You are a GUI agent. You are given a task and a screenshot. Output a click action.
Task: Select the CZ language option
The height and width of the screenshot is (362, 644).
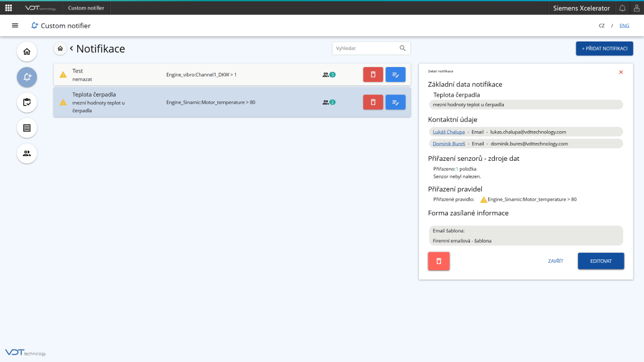click(602, 26)
